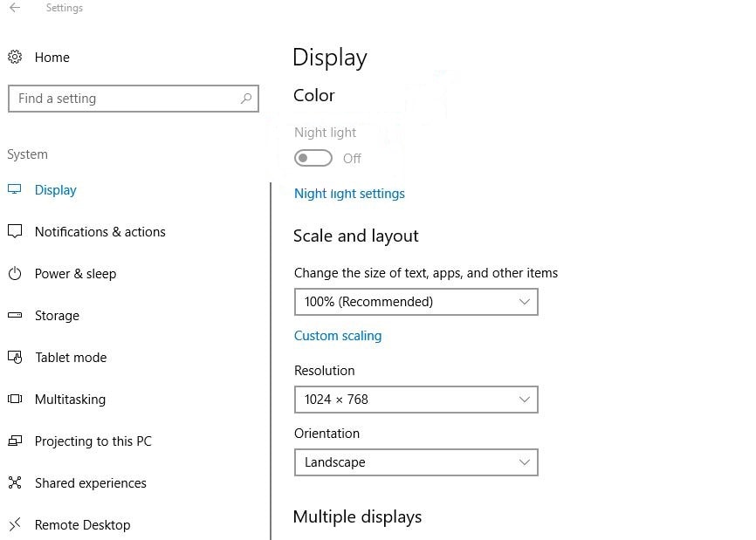This screenshot has height=540, width=756.
Task: Click the Find a setting field
Action: click(134, 99)
